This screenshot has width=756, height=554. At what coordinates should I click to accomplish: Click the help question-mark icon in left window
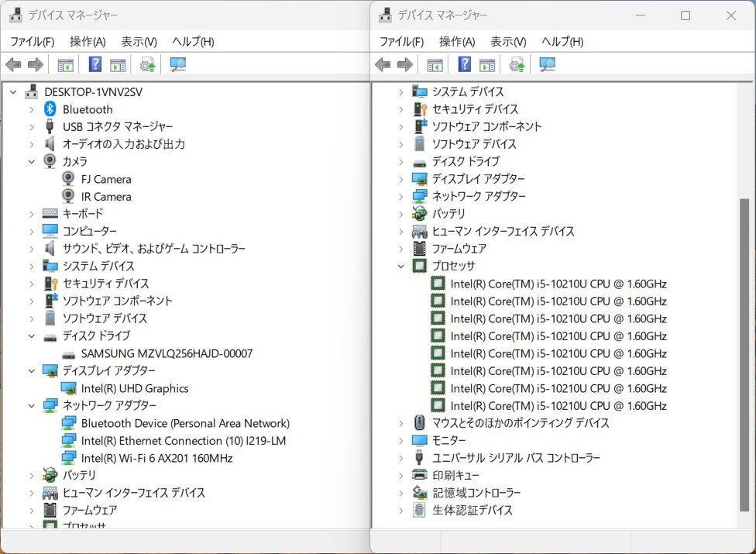click(95, 64)
